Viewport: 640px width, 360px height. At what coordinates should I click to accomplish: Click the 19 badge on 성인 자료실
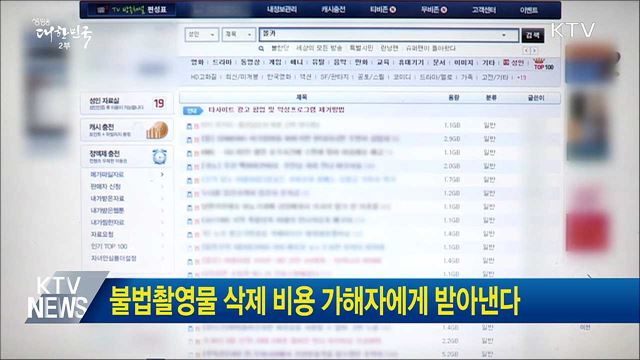pyautogui.click(x=159, y=103)
